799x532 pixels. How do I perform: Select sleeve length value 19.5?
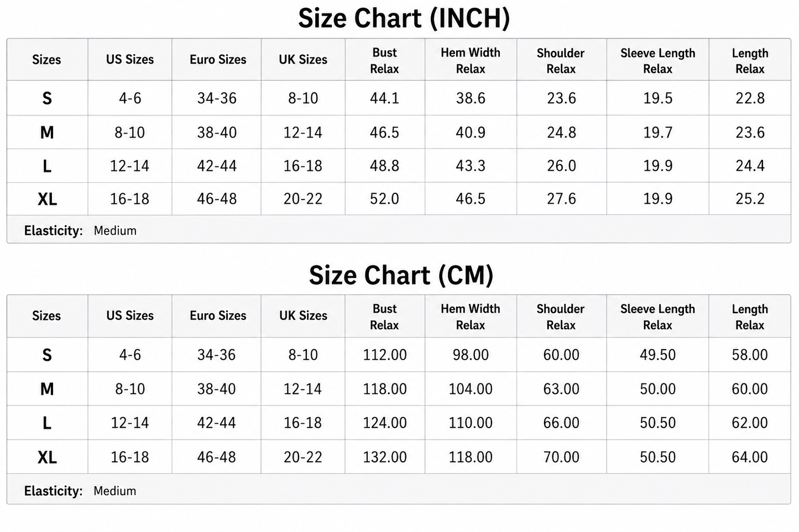click(657, 98)
